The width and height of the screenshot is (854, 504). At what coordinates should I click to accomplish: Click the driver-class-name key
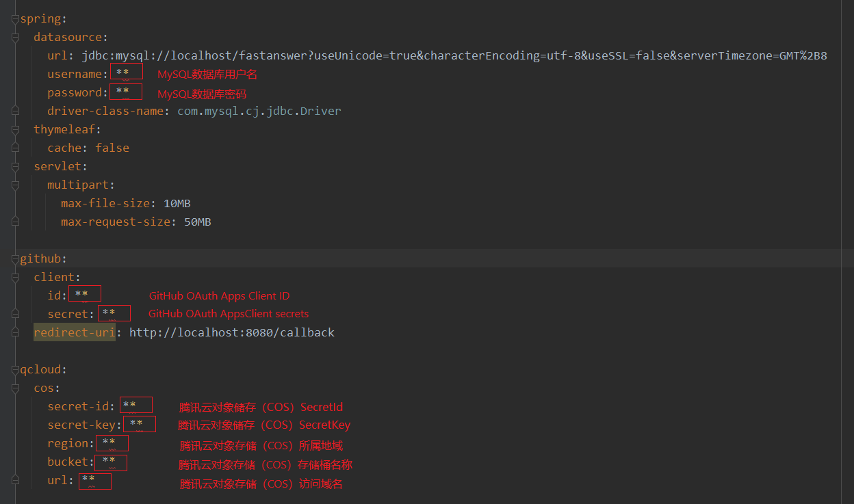pos(105,111)
